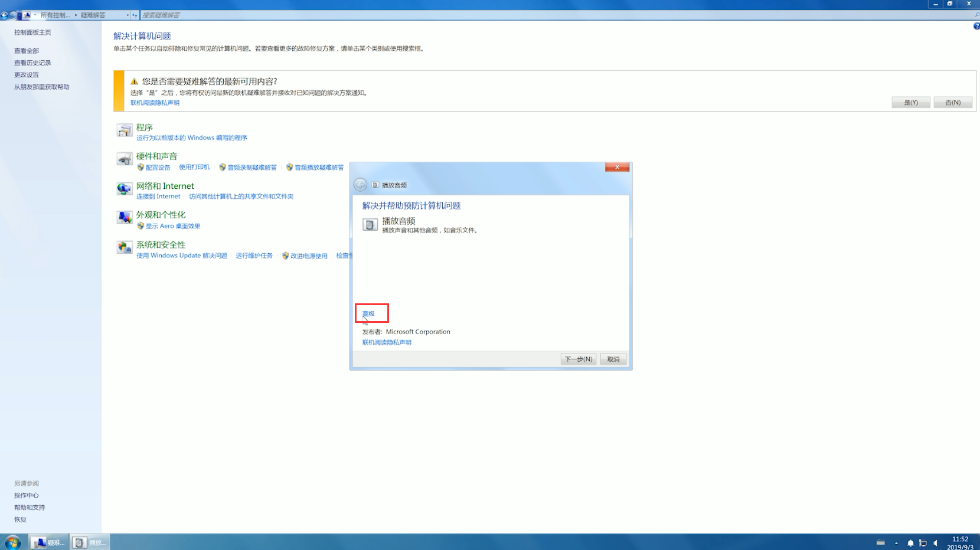Open the help question mark icon
The image size is (980, 550).
click(x=976, y=26)
